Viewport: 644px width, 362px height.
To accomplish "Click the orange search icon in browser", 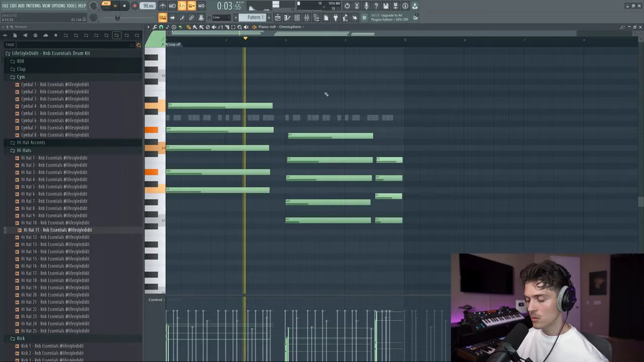I will 139,45.
